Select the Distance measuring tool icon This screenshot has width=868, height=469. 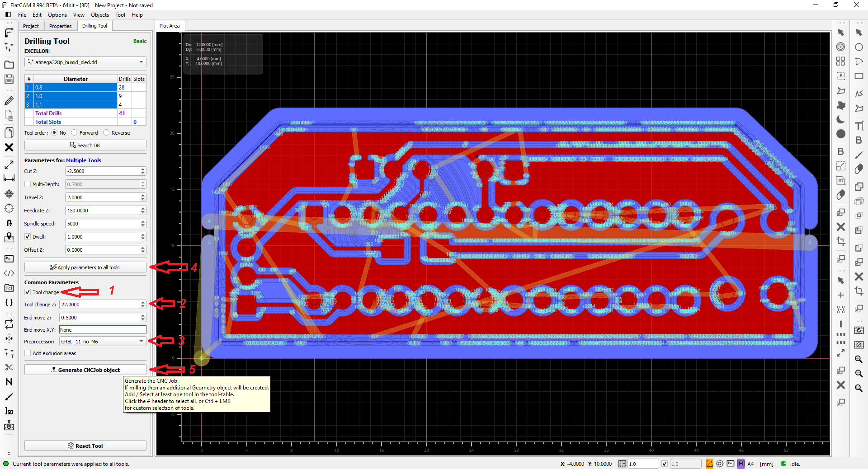point(9,179)
